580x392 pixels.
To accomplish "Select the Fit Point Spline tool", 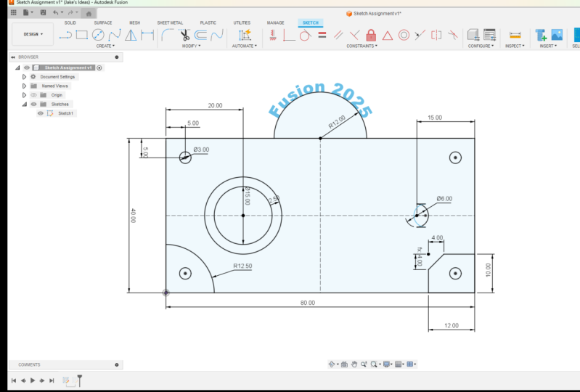I will click(114, 35).
